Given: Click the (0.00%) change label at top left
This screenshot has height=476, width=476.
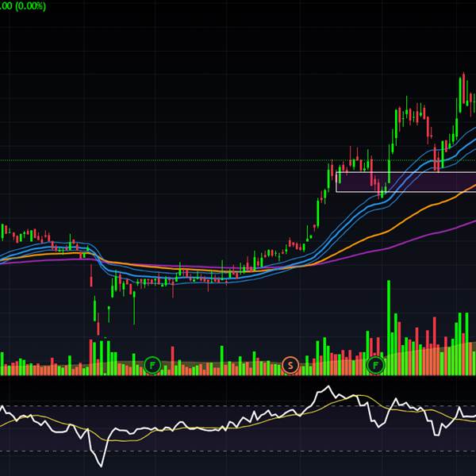Looking at the screenshot, I should click(x=24, y=6).
